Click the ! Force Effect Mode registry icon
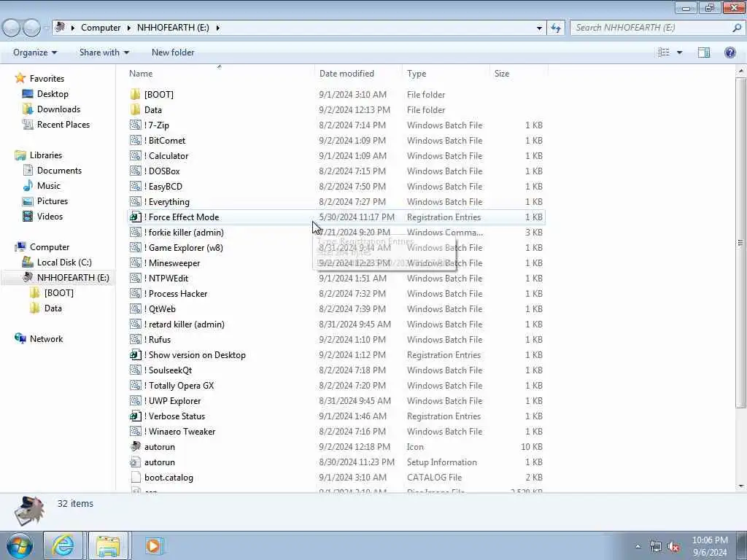Image resolution: width=747 pixels, height=560 pixels. (x=135, y=217)
